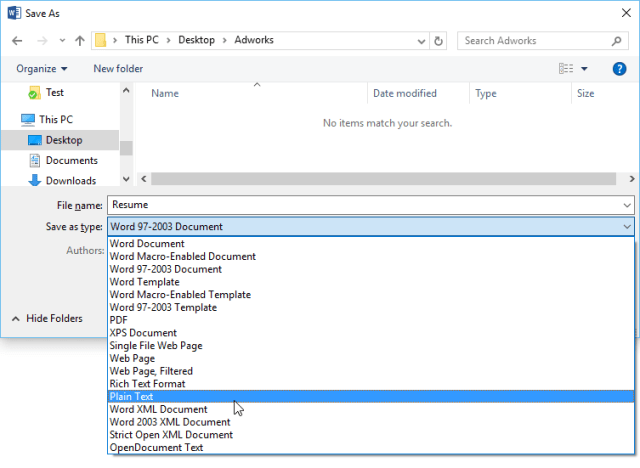Select PDF in the file type list

click(x=119, y=320)
